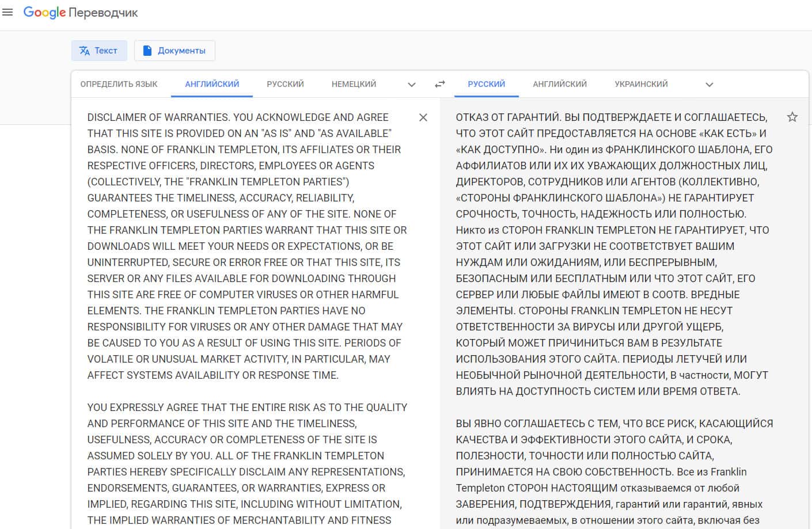
Task: Choose Английский as target language
Action: coord(560,84)
